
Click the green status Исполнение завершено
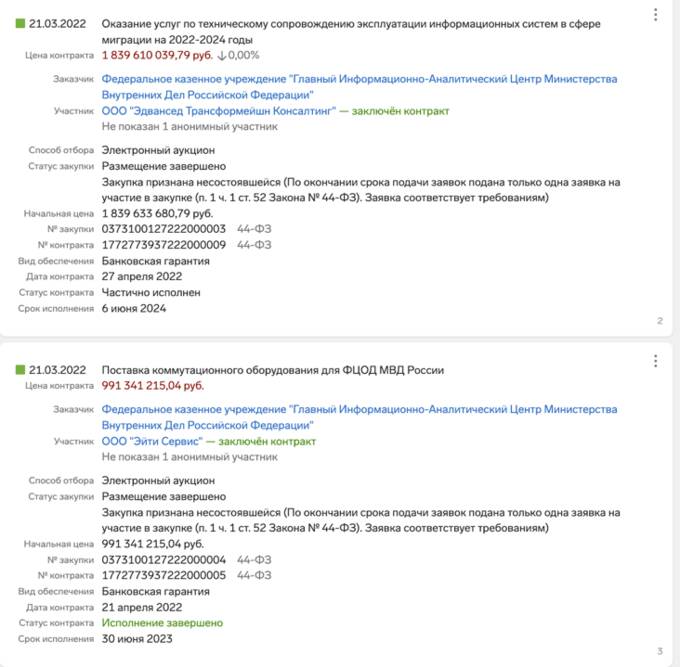tap(162, 623)
